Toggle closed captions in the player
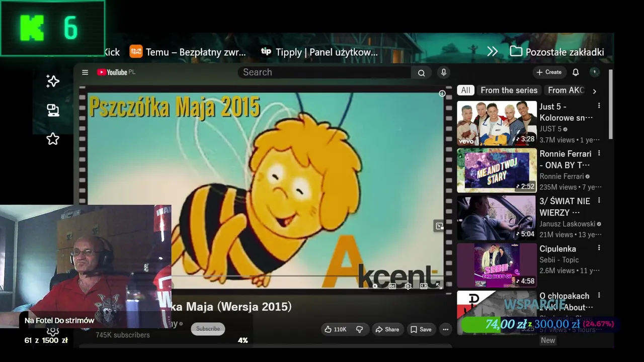 (392, 286)
